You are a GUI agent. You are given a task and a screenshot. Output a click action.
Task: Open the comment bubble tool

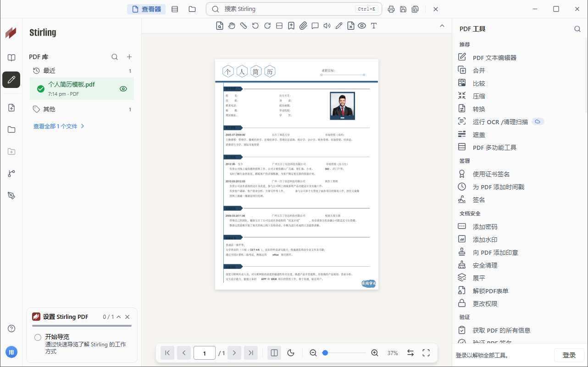(315, 26)
